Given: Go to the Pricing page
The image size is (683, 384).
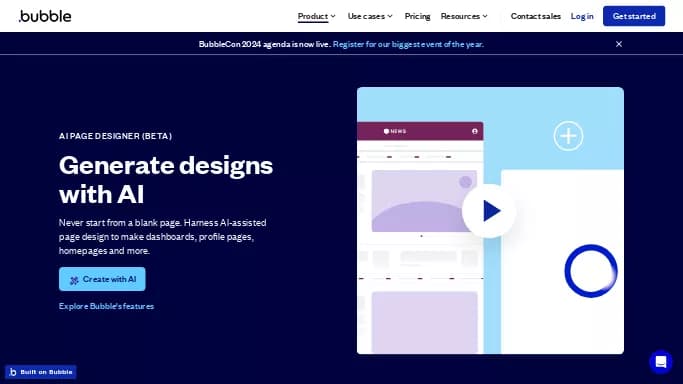Looking at the screenshot, I should tap(417, 16).
